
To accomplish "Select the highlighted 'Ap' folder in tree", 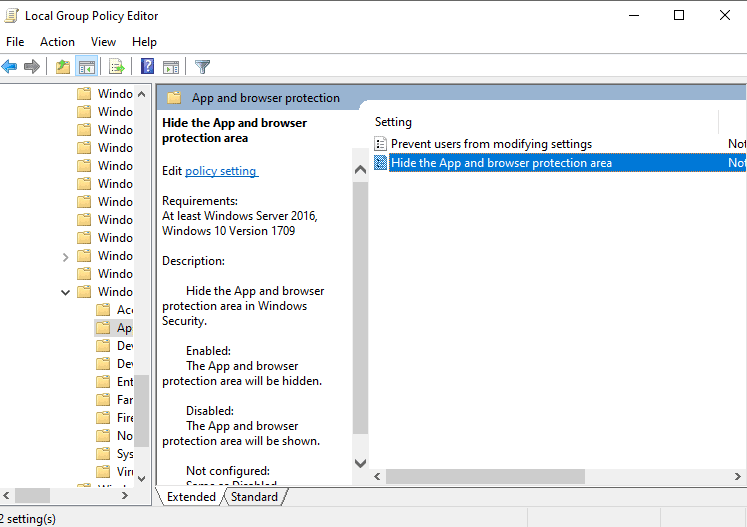I will [113, 328].
